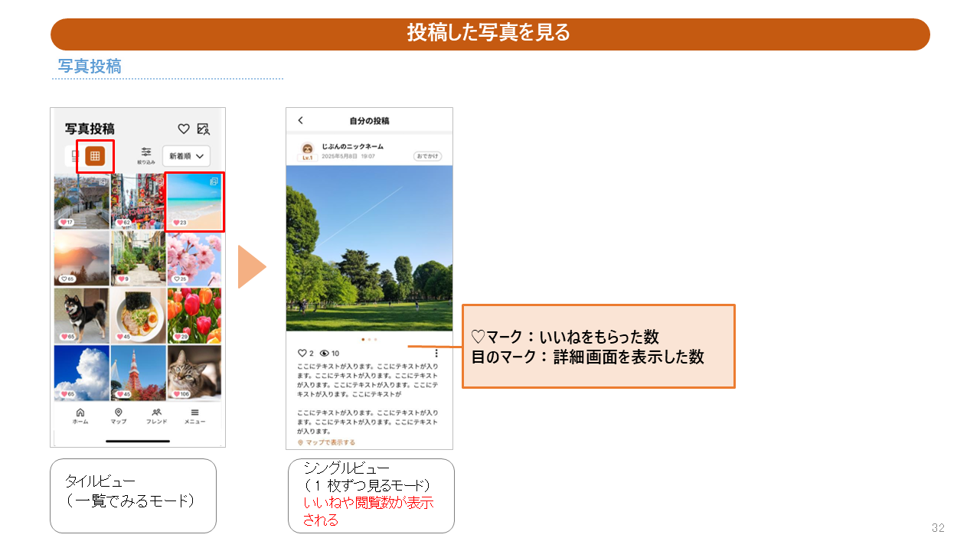Open the Shiba dog photo

point(81,315)
